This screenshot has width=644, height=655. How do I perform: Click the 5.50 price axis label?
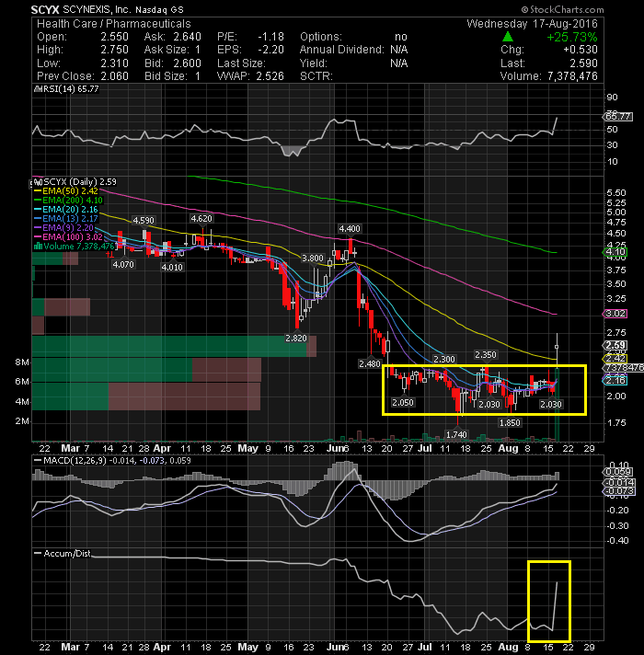click(x=616, y=193)
